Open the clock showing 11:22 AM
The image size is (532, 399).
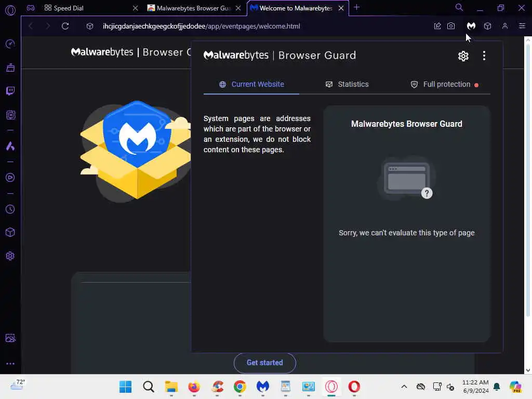tap(475, 387)
